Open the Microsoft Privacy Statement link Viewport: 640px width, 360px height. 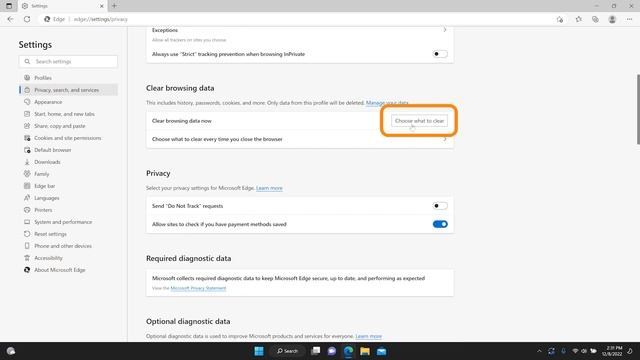[x=198, y=288]
